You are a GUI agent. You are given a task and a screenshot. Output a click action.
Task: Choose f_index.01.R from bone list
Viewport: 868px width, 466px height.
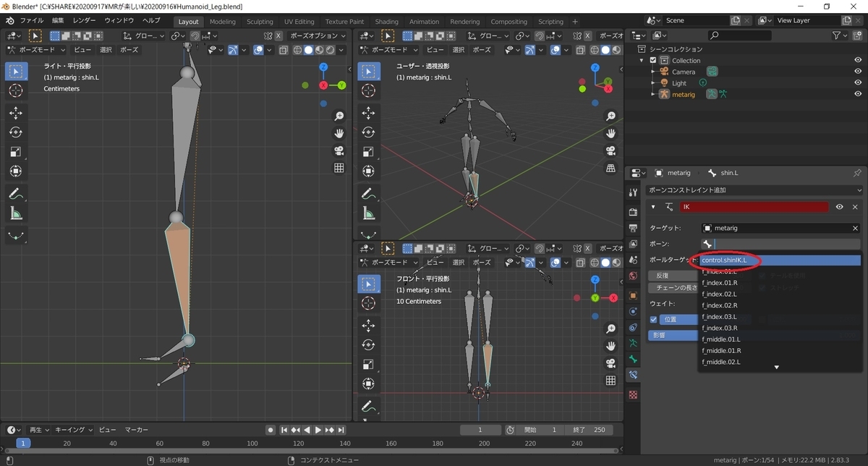point(780,283)
